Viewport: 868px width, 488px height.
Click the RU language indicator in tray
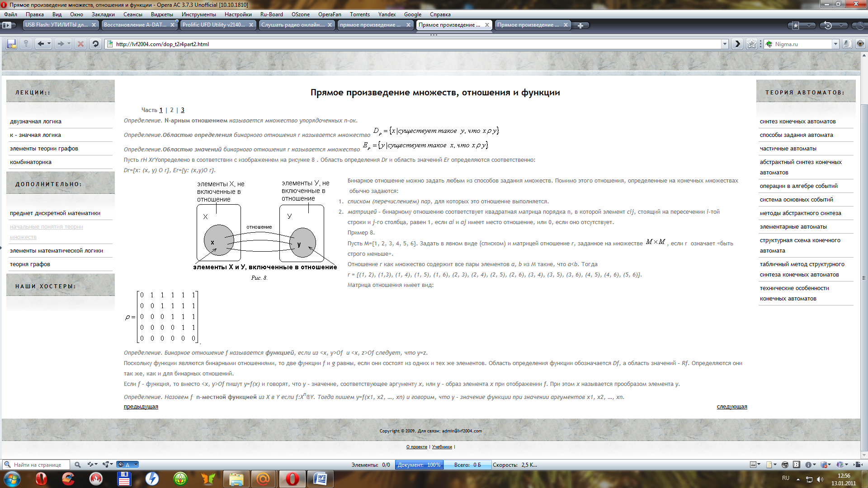tap(786, 478)
